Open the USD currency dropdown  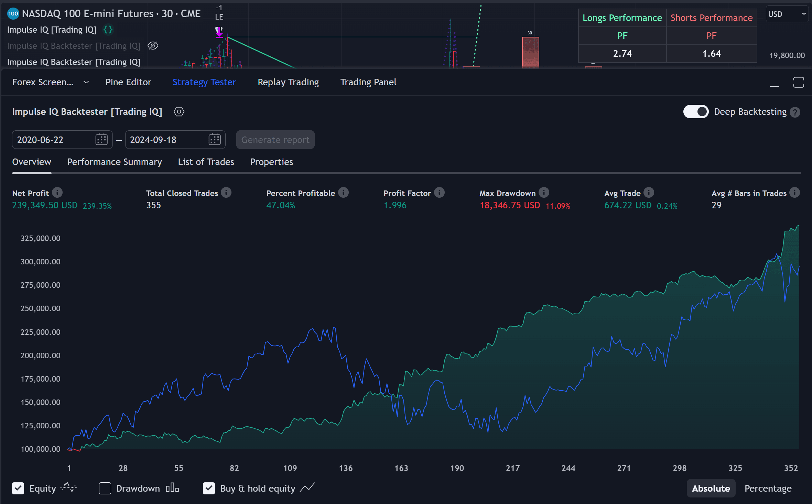point(787,14)
